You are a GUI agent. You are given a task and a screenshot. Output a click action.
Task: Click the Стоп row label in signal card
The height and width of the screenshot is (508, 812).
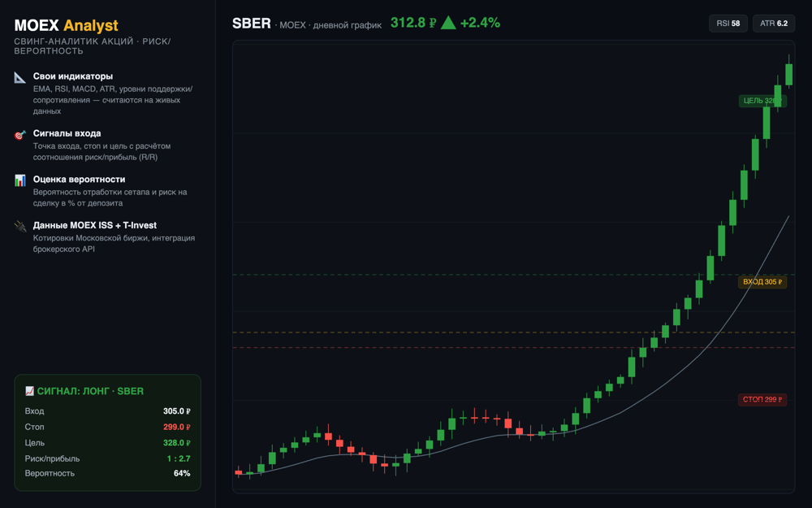click(x=34, y=428)
